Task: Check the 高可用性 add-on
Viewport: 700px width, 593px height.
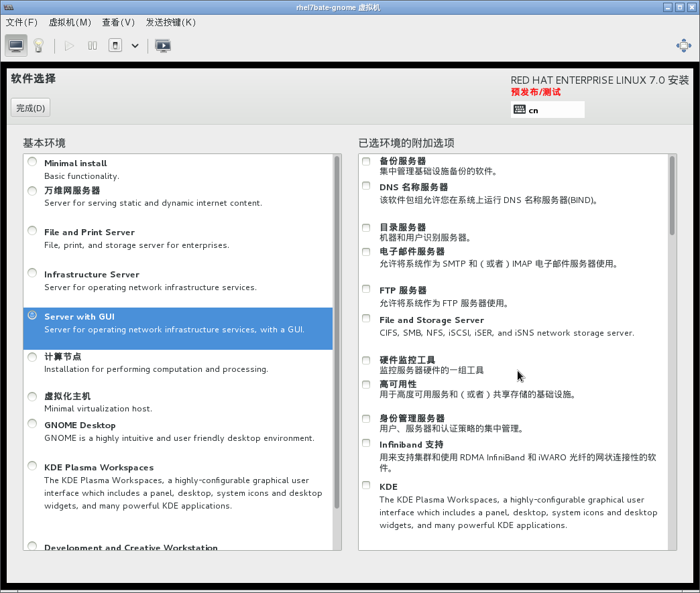Action: [366, 384]
